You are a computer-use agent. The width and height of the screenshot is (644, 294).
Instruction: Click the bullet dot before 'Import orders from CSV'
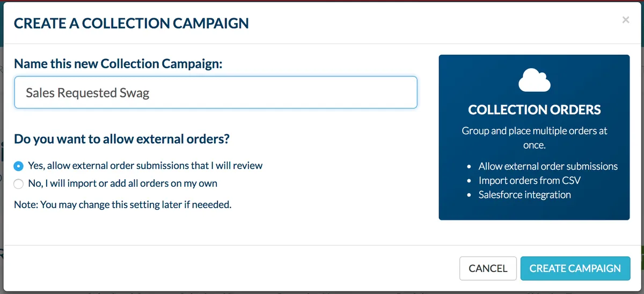(469, 181)
